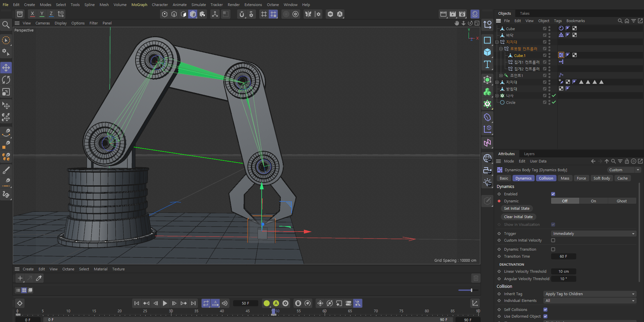Go to the start of the animation
The width and height of the screenshot is (644, 322).
click(x=137, y=303)
